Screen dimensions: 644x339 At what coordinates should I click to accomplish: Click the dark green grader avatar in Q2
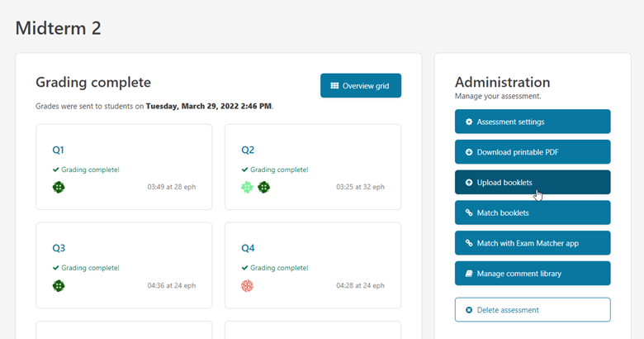point(263,188)
